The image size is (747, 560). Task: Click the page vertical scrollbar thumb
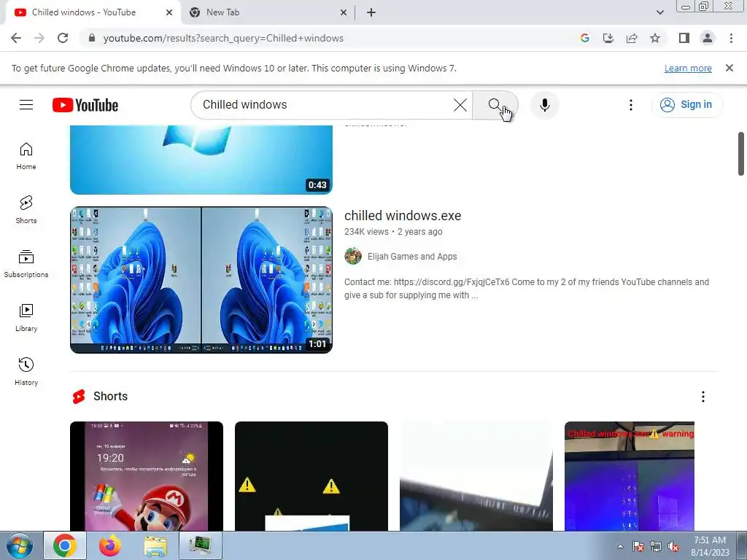click(741, 154)
